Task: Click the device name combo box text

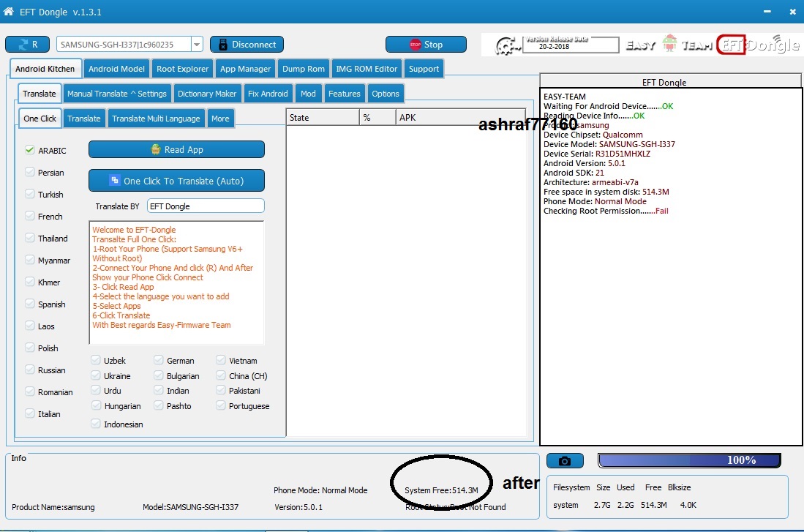Action: [124, 45]
